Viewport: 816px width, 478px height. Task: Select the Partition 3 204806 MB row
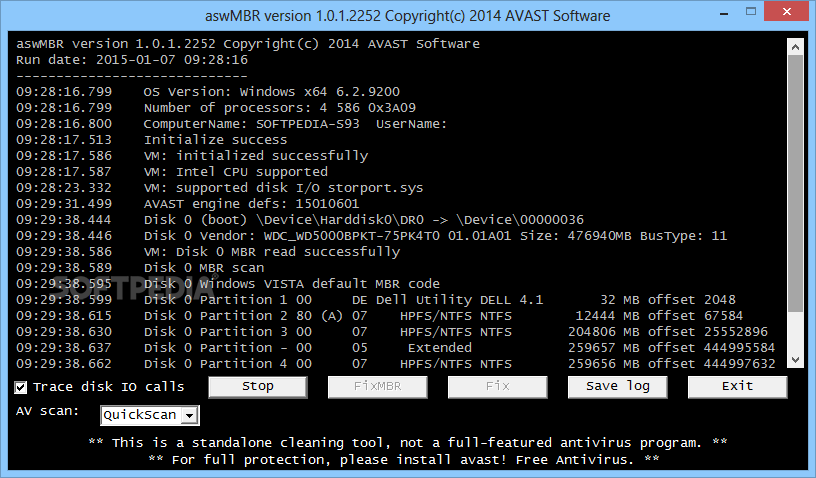pos(392,332)
